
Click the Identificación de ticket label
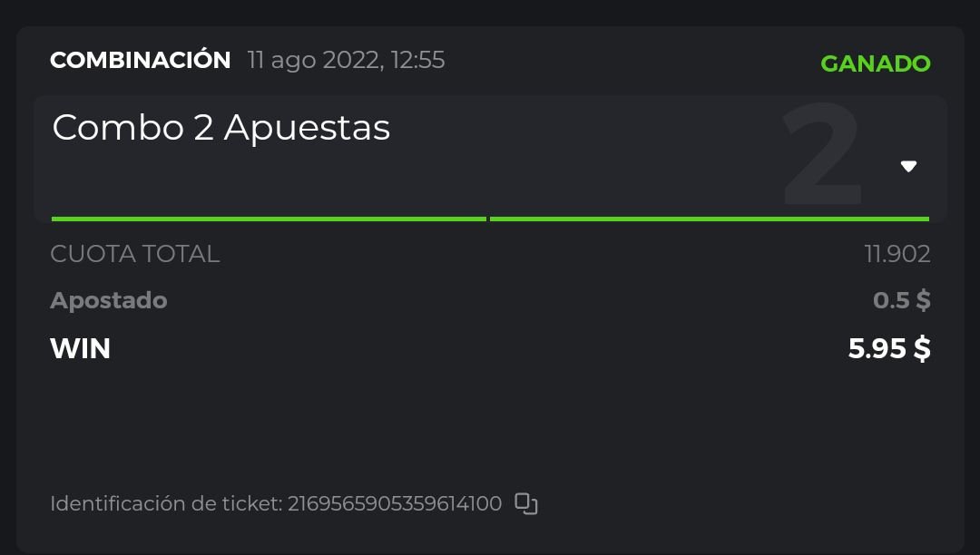point(166,503)
